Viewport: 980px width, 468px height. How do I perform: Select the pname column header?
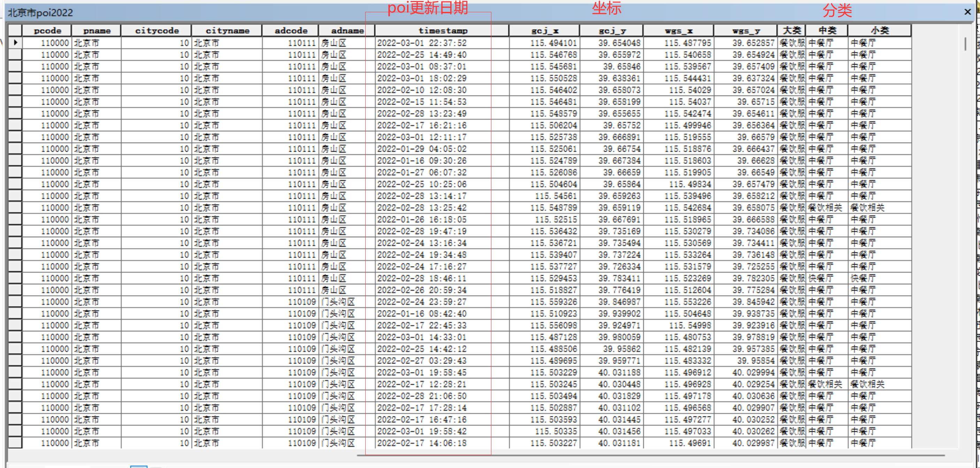97,30
